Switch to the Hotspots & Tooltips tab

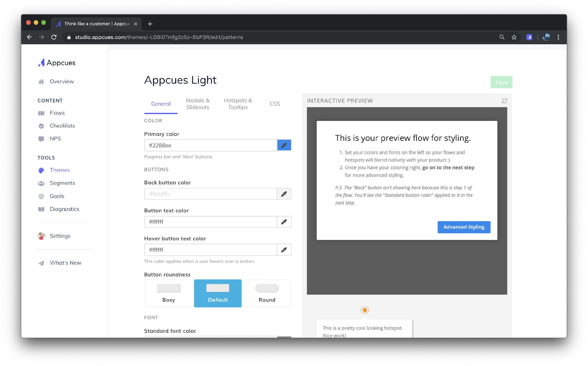pos(238,104)
